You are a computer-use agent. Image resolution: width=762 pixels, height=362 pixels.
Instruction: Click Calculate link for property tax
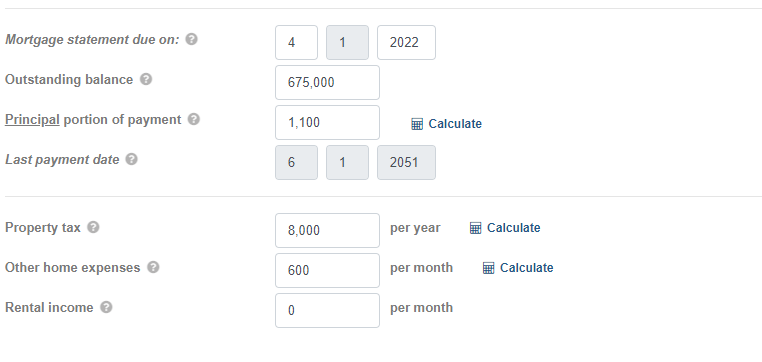513,228
